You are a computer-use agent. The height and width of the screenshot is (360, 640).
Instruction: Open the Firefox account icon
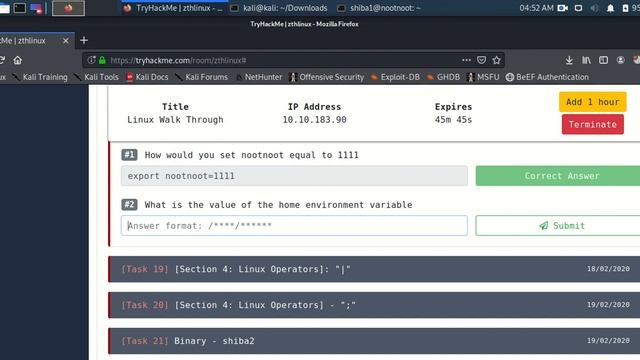[620, 60]
